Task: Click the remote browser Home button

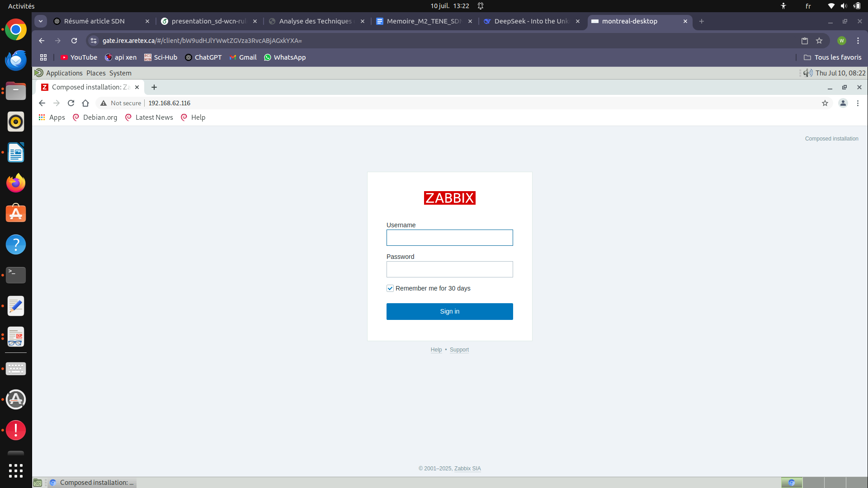Action: point(85,103)
